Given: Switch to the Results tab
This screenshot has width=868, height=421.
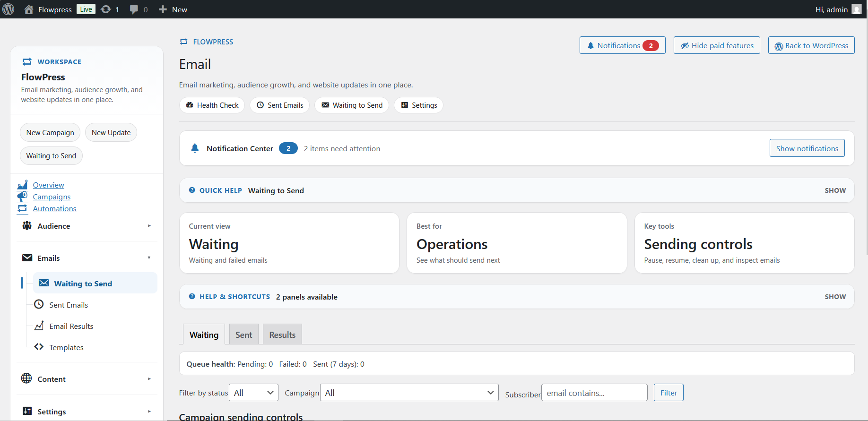Looking at the screenshot, I should tap(282, 335).
